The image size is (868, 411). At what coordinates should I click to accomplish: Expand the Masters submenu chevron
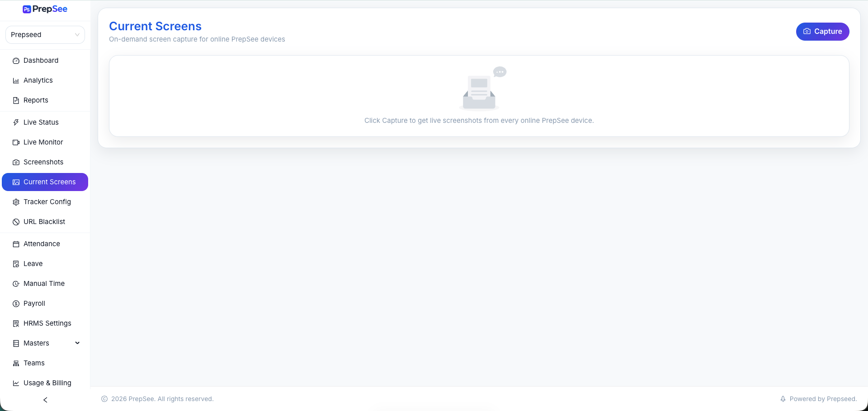pyautogui.click(x=77, y=343)
